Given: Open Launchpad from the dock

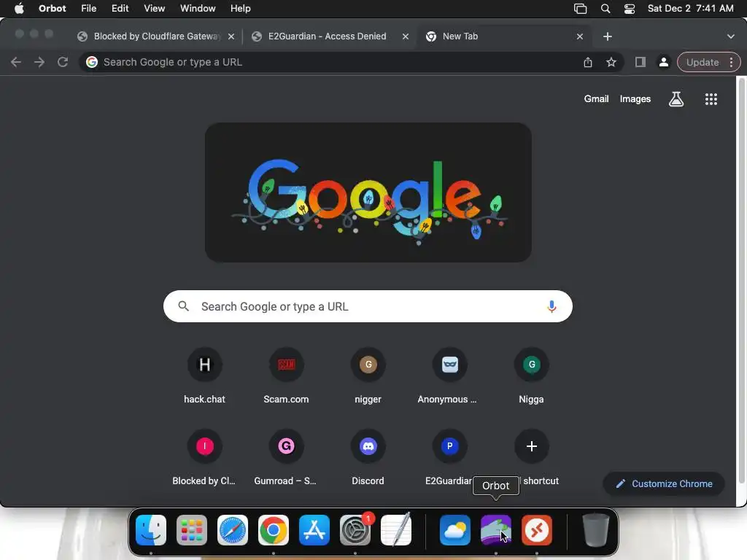Looking at the screenshot, I should (x=192, y=530).
